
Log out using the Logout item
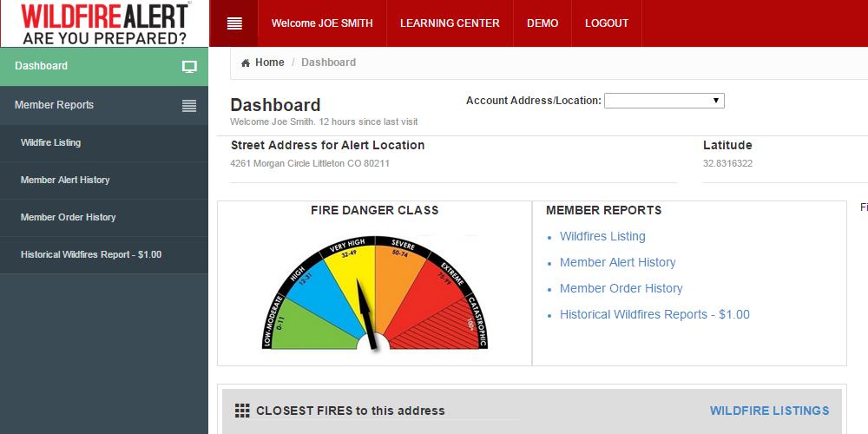(x=607, y=23)
